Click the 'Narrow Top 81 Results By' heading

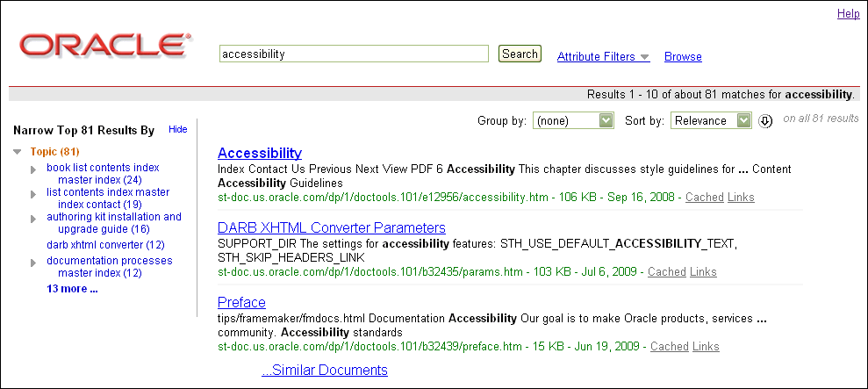coord(83,131)
